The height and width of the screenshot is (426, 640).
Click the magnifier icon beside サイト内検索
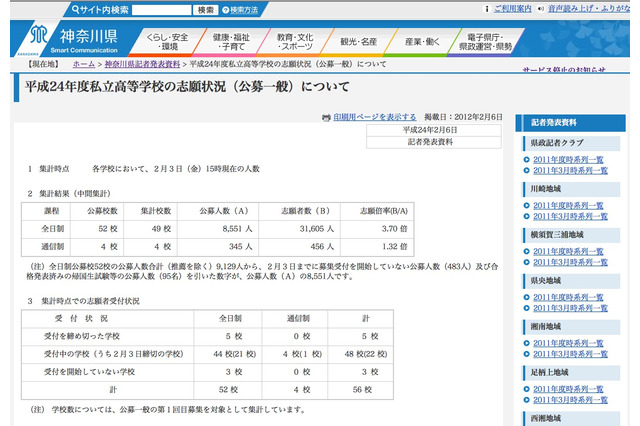pos(75,9)
